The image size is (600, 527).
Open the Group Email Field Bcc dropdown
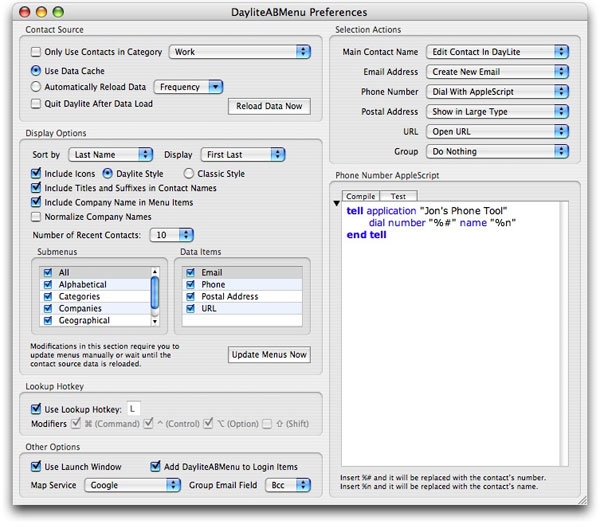pyautogui.click(x=288, y=485)
